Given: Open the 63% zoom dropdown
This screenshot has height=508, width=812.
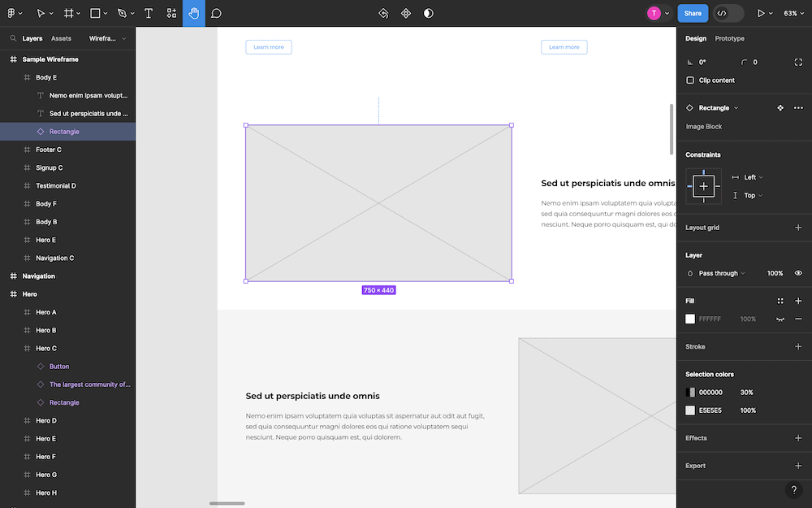Looking at the screenshot, I should pos(793,13).
